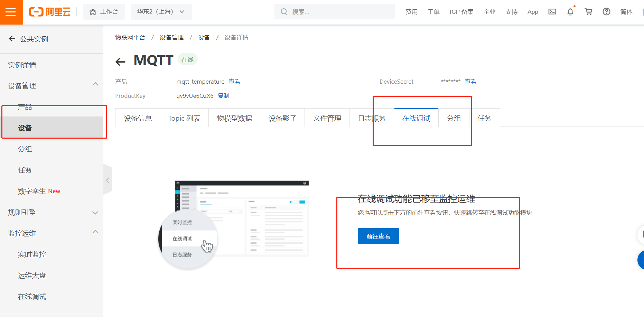Click 查看 link next to mqtt_temperature
This screenshot has height=317, width=644.
tap(234, 82)
